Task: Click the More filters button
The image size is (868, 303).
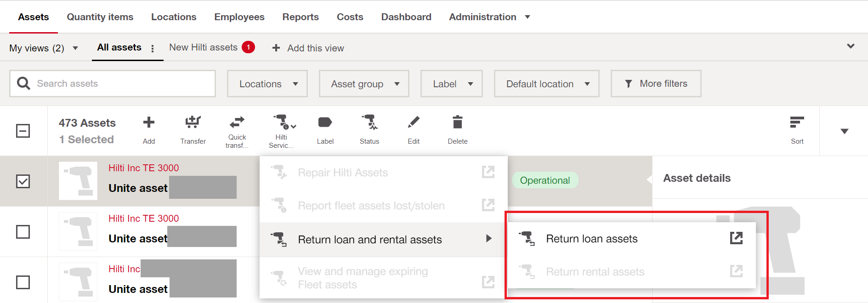Action: click(x=656, y=84)
